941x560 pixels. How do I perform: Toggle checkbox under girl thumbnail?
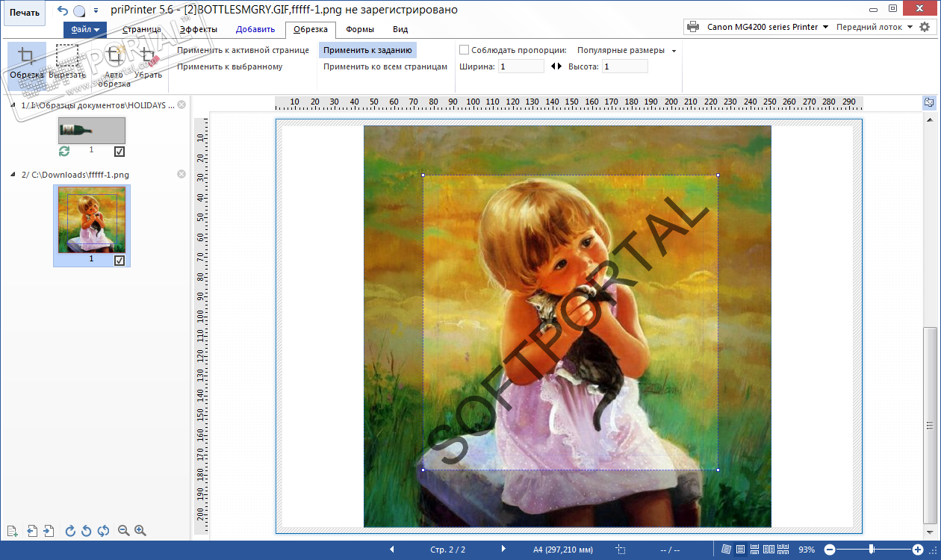[119, 261]
